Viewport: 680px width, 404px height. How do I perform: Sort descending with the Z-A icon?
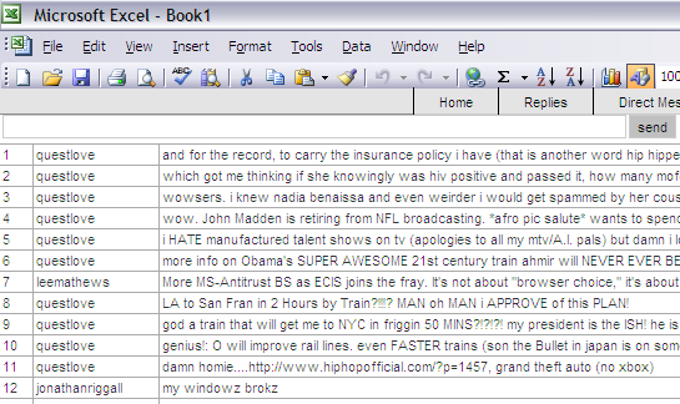point(575,77)
